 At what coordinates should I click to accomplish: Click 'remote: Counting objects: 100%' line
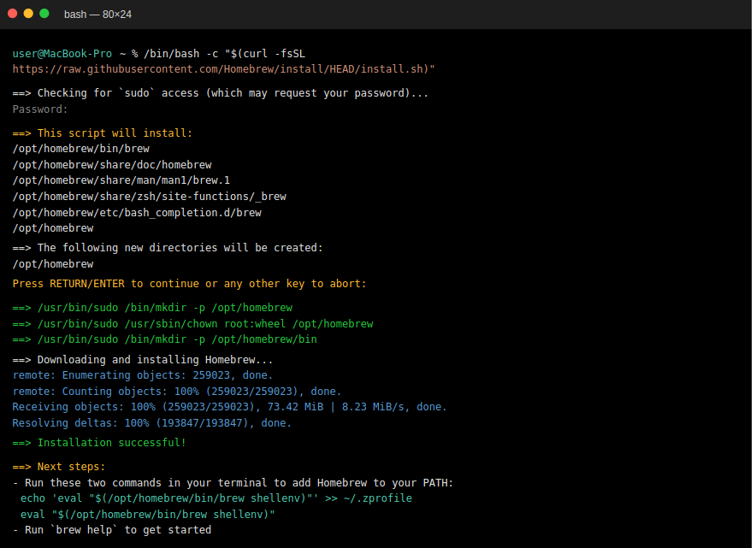coord(177,392)
